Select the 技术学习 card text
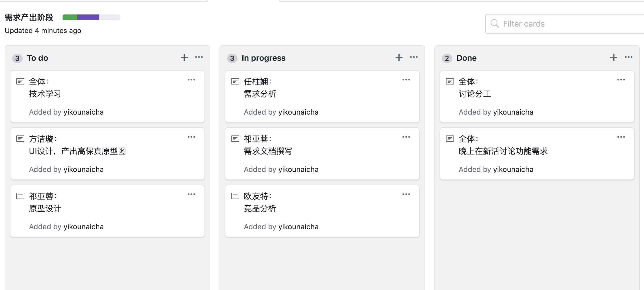Viewport: 644px width, 290px height. coord(45,94)
